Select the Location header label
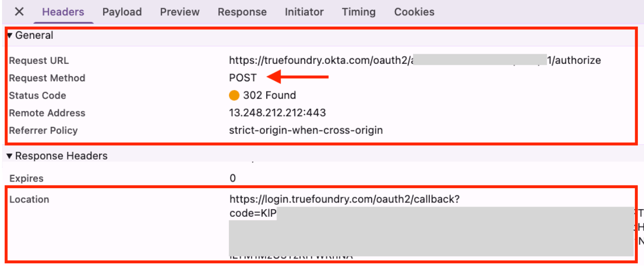644x272 pixels. point(29,199)
